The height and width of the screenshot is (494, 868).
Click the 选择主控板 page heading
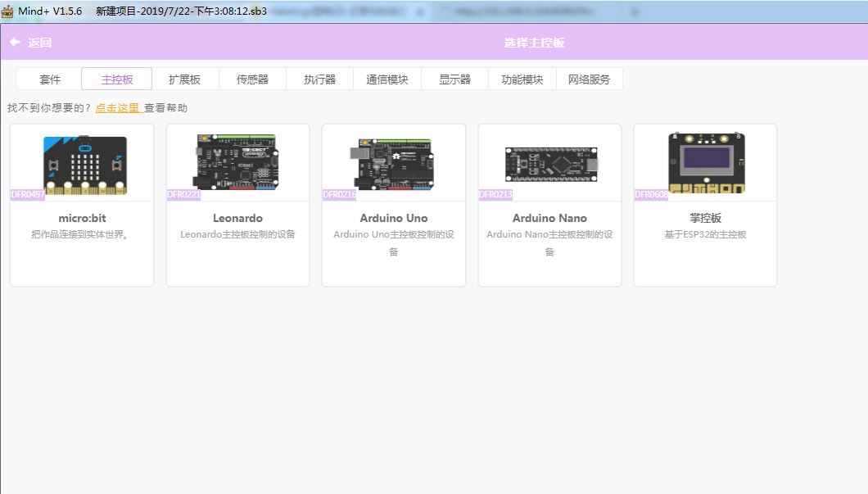[534, 43]
